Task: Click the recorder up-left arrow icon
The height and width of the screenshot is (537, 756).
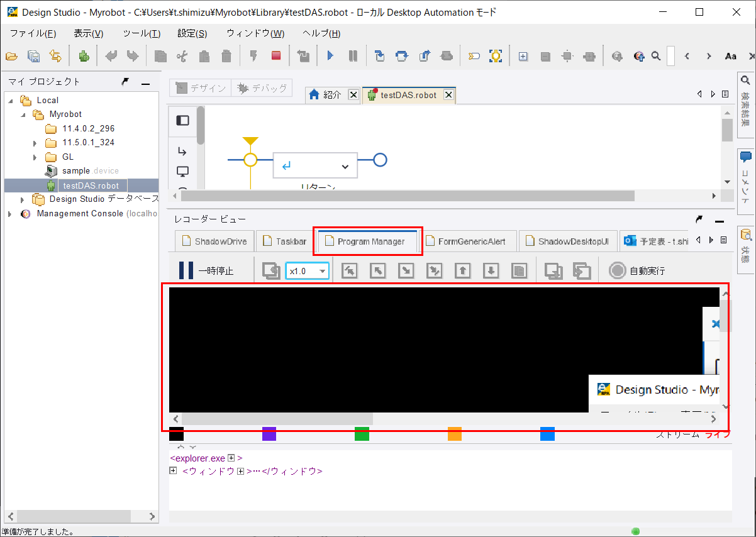Action: [x=377, y=271]
